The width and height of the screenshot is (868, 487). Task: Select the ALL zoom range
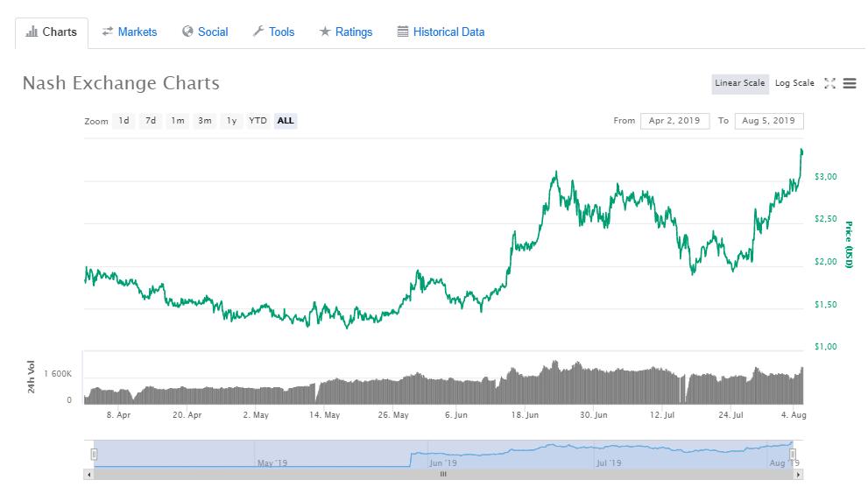click(x=286, y=121)
